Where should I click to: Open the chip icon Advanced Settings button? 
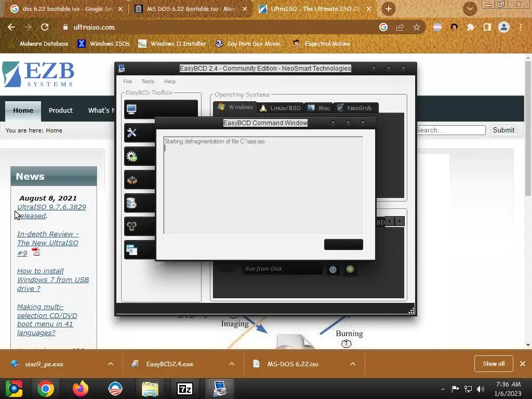pos(140,180)
